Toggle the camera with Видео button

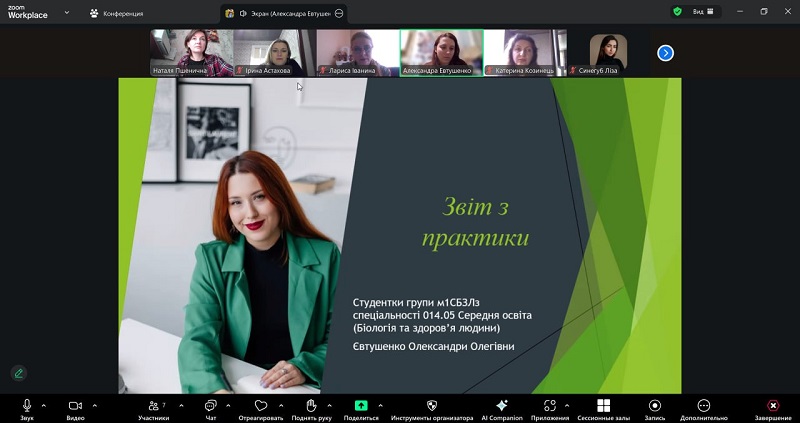click(x=75, y=406)
